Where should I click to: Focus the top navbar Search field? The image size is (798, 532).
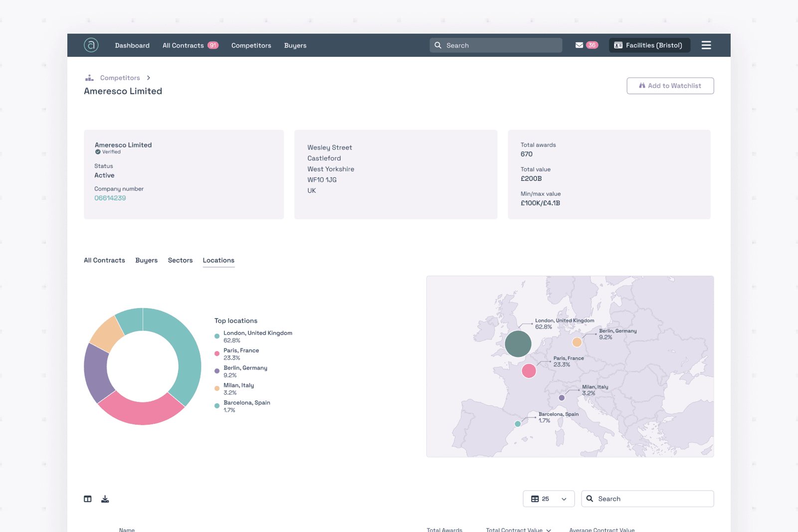pos(496,45)
